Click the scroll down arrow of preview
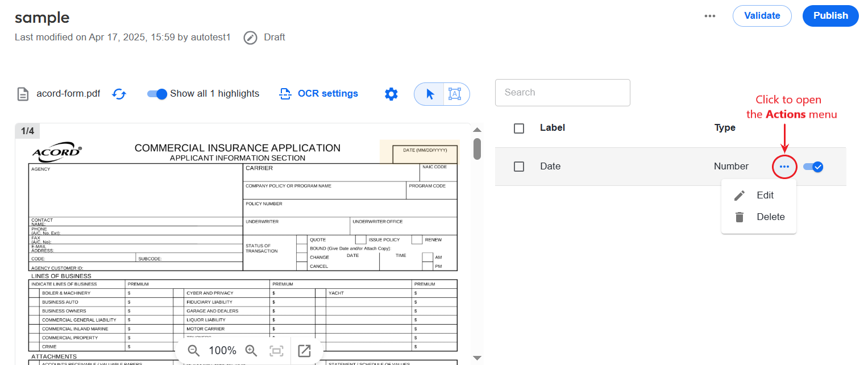868x365 pixels. tap(477, 358)
